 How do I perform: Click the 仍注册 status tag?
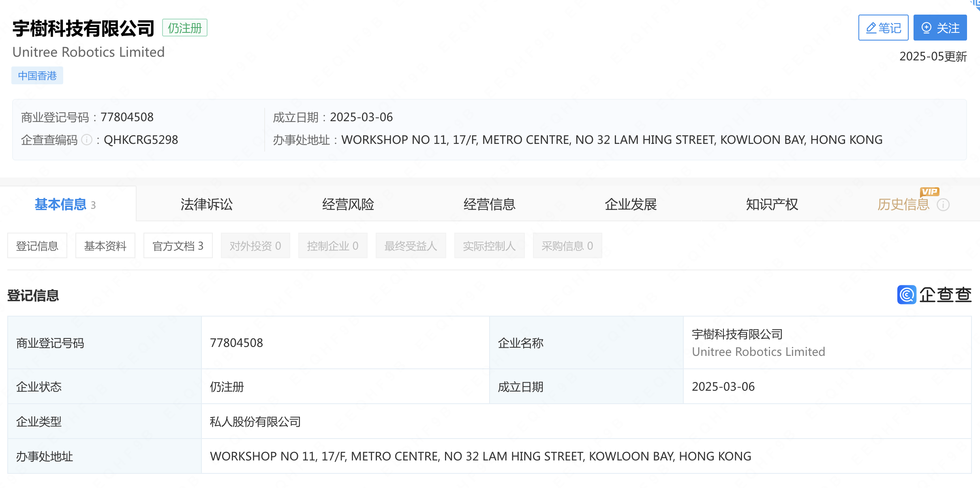point(185,28)
